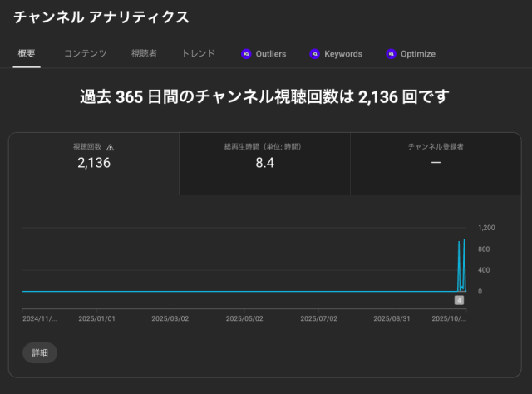
Task: Open the Outliers tab label
Action: coord(271,54)
